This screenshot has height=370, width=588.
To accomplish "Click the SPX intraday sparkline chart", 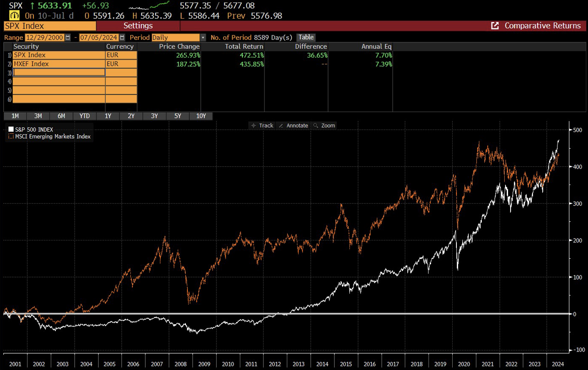I will [149, 5].
